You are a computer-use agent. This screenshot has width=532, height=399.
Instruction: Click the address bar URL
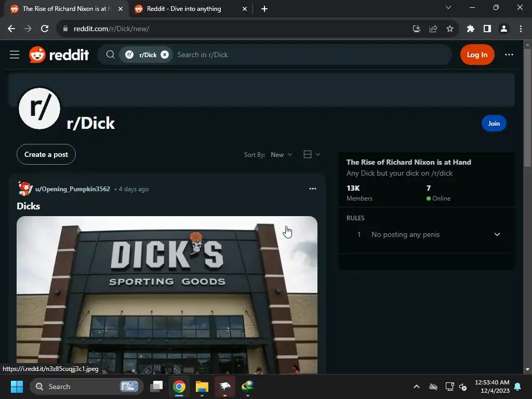tap(111, 29)
